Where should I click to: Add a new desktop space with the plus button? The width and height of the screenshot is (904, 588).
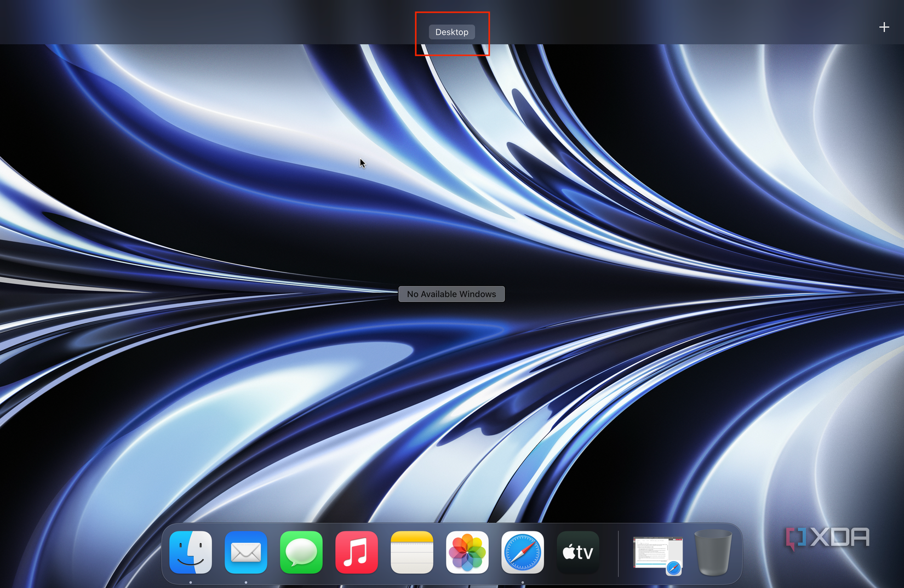click(884, 26)
